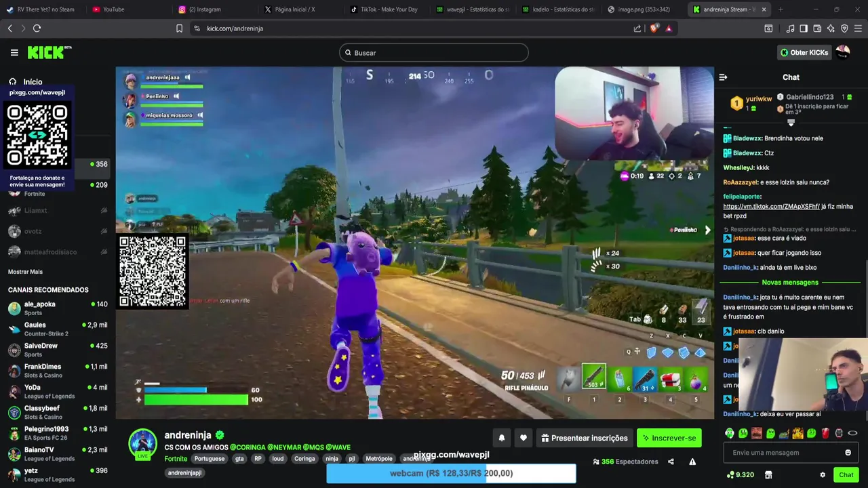Click share page icon in address bar
The width and height of the screenshot is (868, 488).
point(637,28)
